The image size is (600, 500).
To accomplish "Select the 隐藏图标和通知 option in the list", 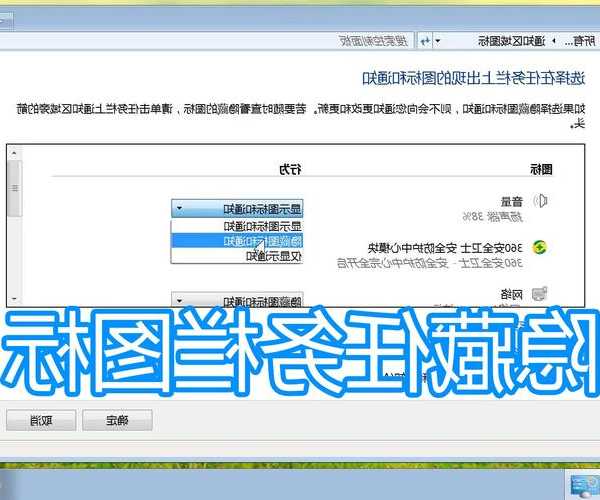I will coord(238,241).
